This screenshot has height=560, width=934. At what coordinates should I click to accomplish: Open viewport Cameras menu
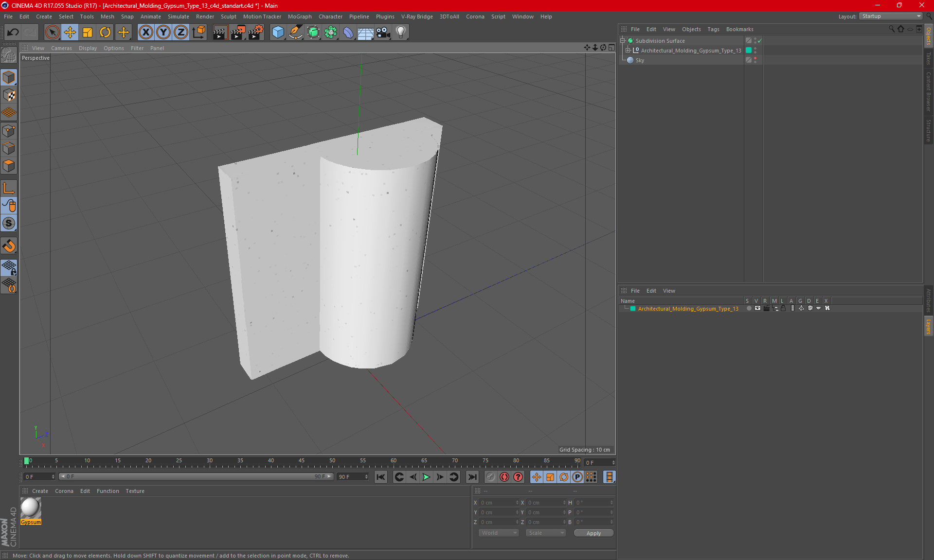61,48
